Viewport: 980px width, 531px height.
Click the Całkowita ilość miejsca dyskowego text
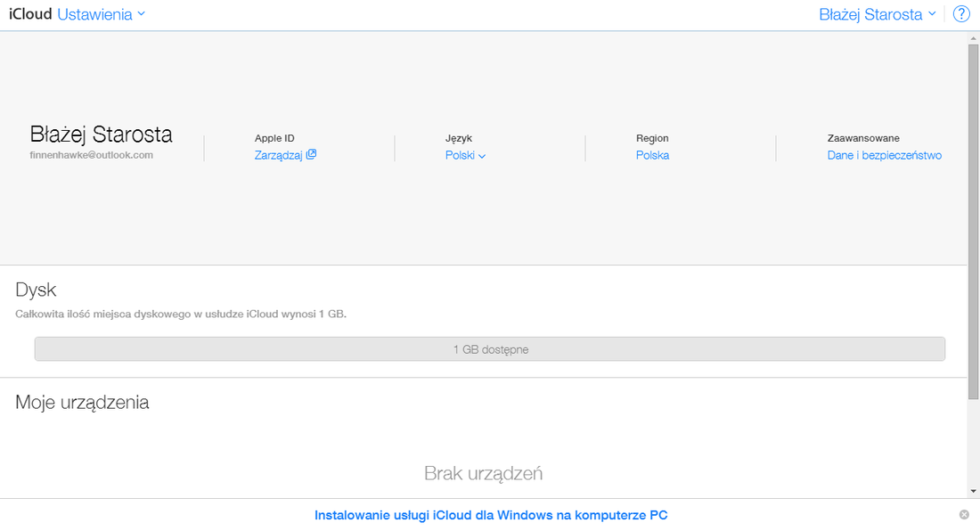coord(181,315)
